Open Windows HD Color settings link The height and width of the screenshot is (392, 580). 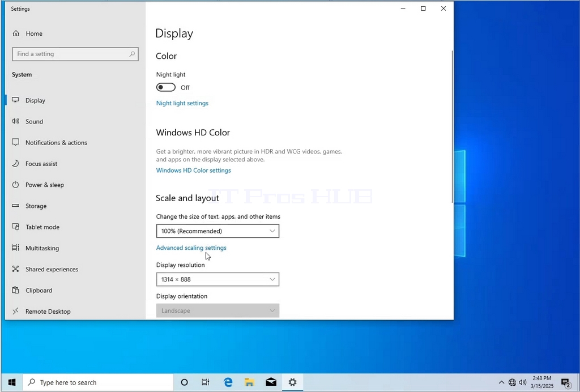194,171
